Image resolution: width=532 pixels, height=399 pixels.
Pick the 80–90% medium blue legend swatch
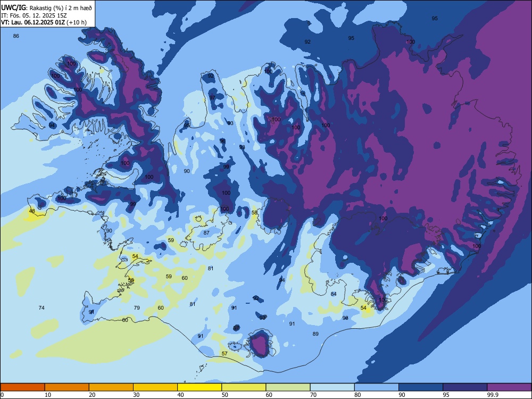click(x=377, y=387)
